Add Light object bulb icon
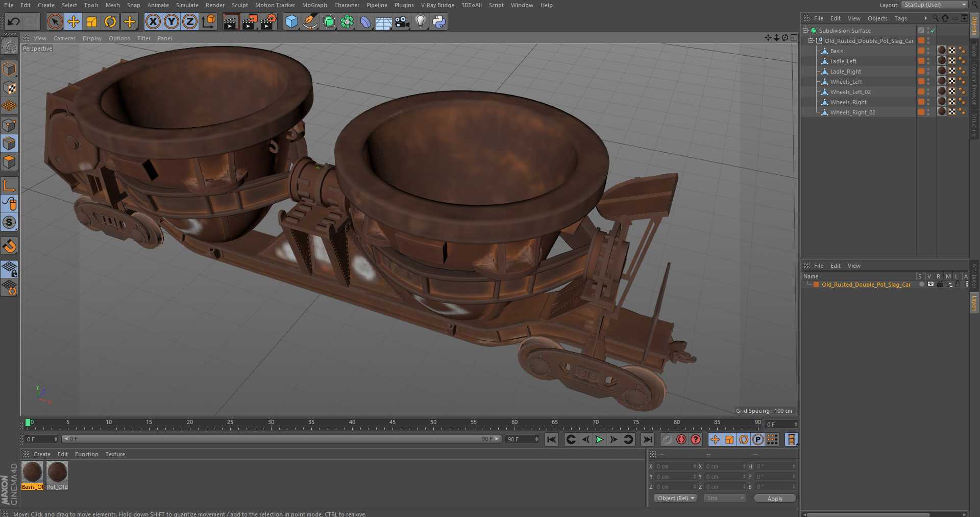This screenshot has height=517, width=980. pyautogui.click(x=420, y=21)
